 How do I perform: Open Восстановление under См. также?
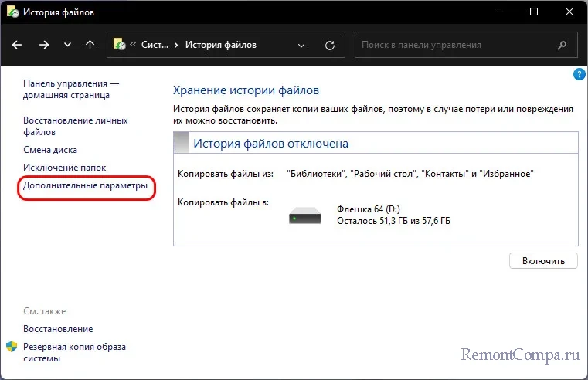point(58,329)
